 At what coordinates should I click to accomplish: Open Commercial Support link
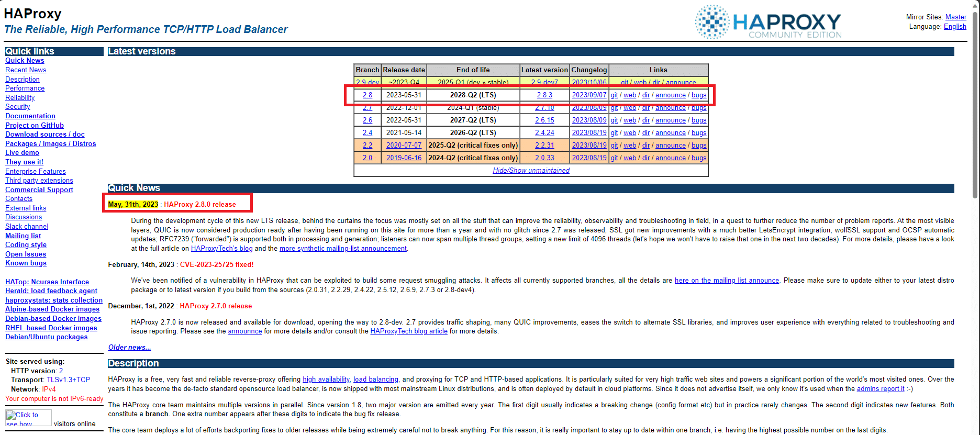39,189
